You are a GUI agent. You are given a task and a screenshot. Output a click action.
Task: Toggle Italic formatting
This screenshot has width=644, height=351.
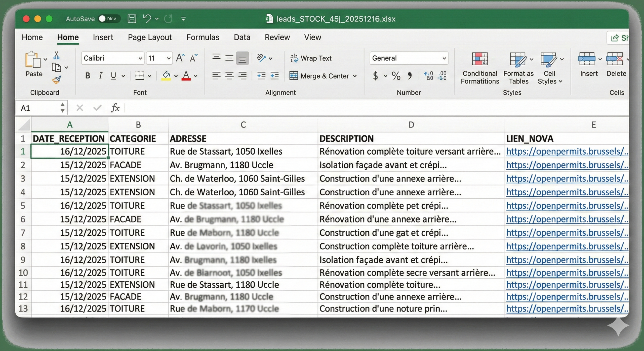click(x=100, y=76)
